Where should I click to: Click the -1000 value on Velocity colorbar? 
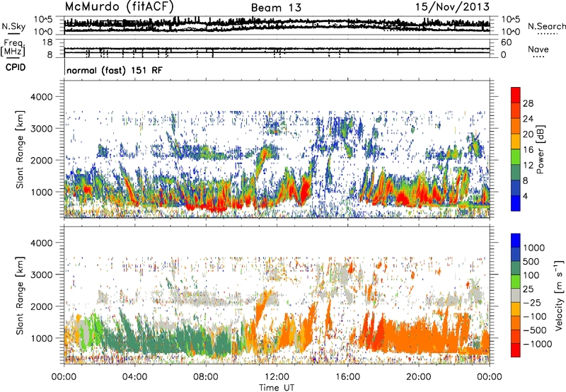point(538,344)
